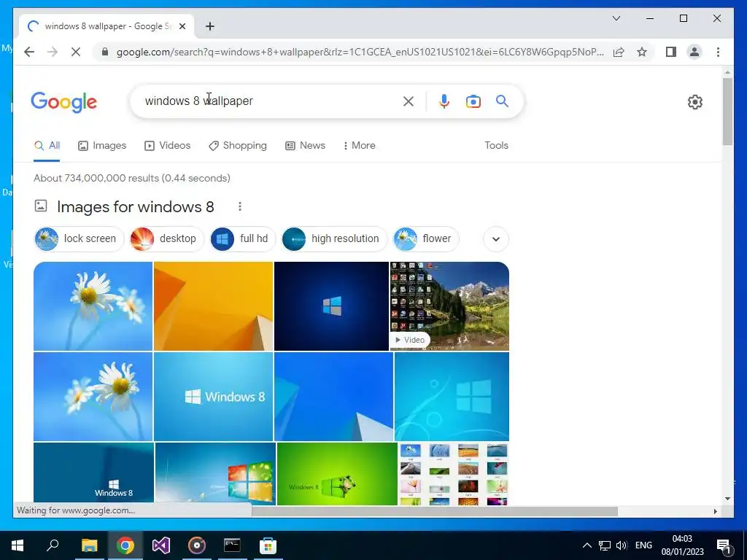This screenshot has width=747, height=560.
Task: Open the Chrome profile avatar
Action: point(694,52)
